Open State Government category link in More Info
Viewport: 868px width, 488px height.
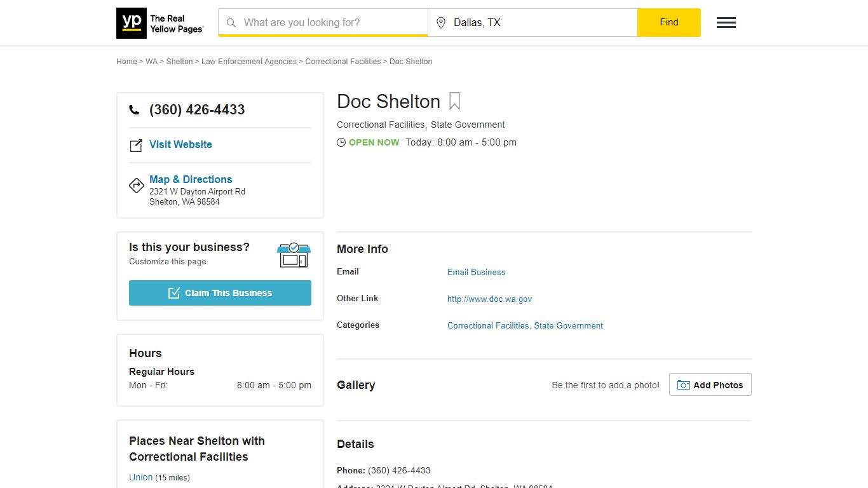coord(568,325)
